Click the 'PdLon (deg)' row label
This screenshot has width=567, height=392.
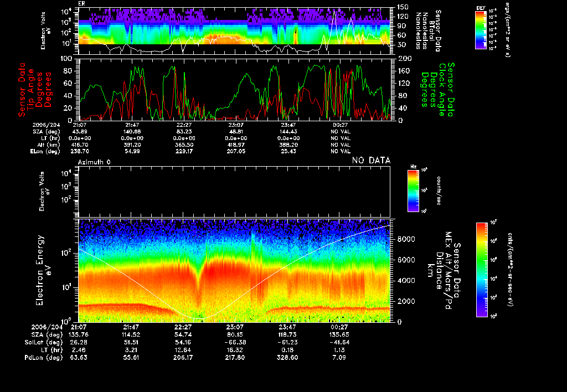click(x=43, y=358)
